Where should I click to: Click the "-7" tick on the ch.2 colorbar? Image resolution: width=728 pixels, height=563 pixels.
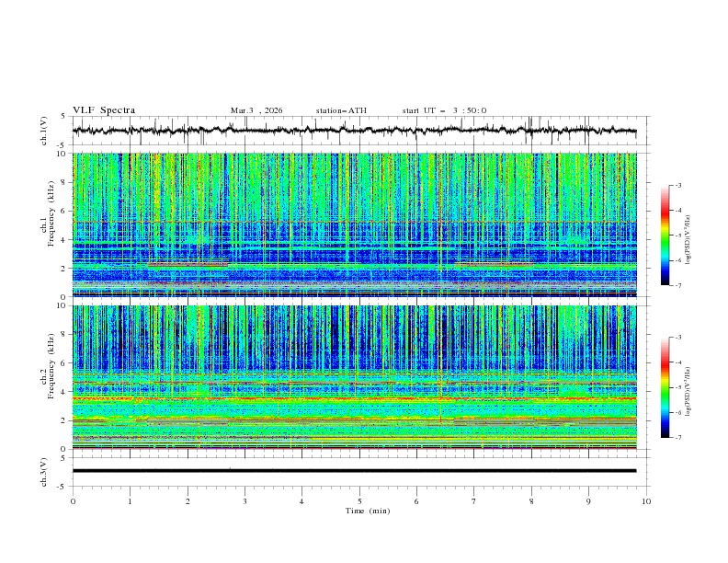point(678,437)
